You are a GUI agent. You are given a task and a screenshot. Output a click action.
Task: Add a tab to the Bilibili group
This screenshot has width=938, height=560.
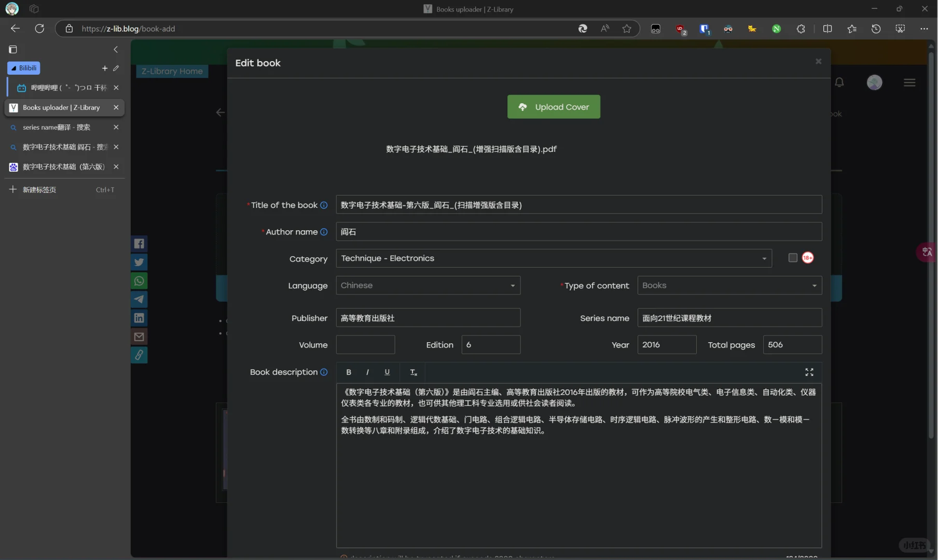104,68
